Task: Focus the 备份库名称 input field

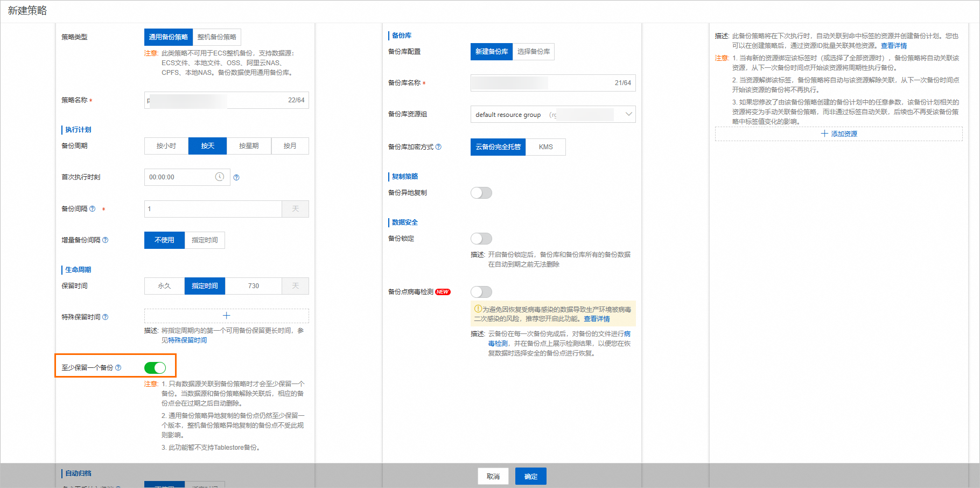Action: pos(553,83)
